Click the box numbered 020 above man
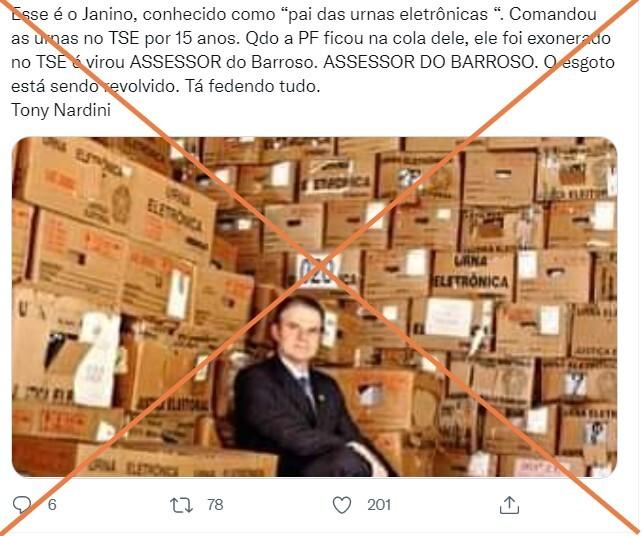 pyautogui.click(x=324, y=269)
